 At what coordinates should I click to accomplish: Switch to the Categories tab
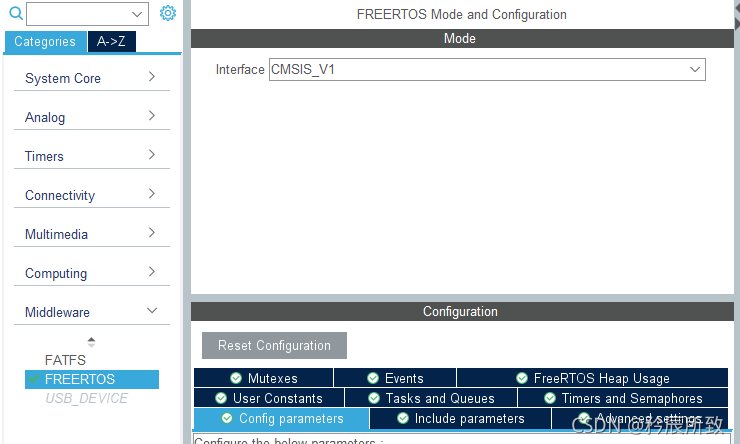(x=45, y=42)
